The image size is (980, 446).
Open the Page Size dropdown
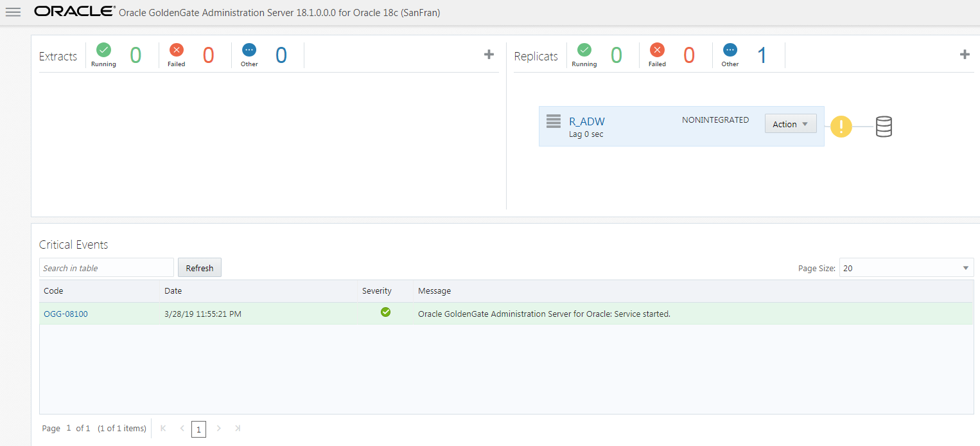tap(906, 268)
